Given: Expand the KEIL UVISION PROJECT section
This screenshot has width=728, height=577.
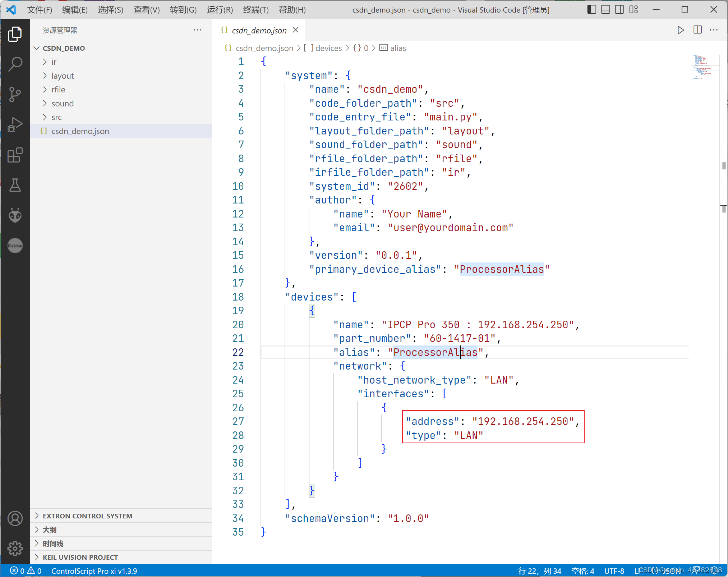Looking at the screenshot, I should [80, 557].
